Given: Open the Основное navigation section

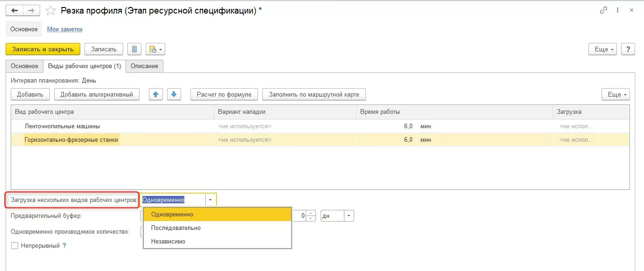Looking at the screenshot, I should coord(24,29).
